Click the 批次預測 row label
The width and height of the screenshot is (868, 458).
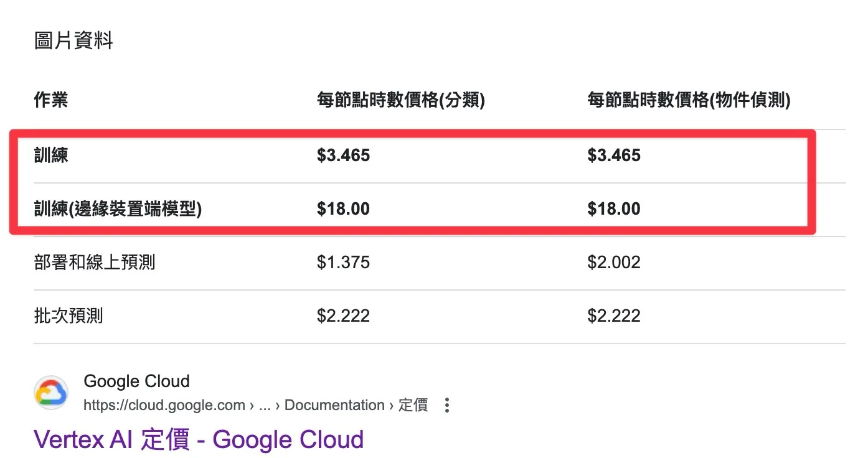pos(68,315)
